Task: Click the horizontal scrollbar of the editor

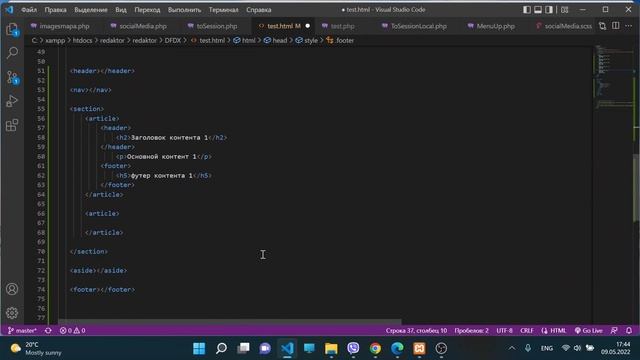Action: tap(230, 322)
